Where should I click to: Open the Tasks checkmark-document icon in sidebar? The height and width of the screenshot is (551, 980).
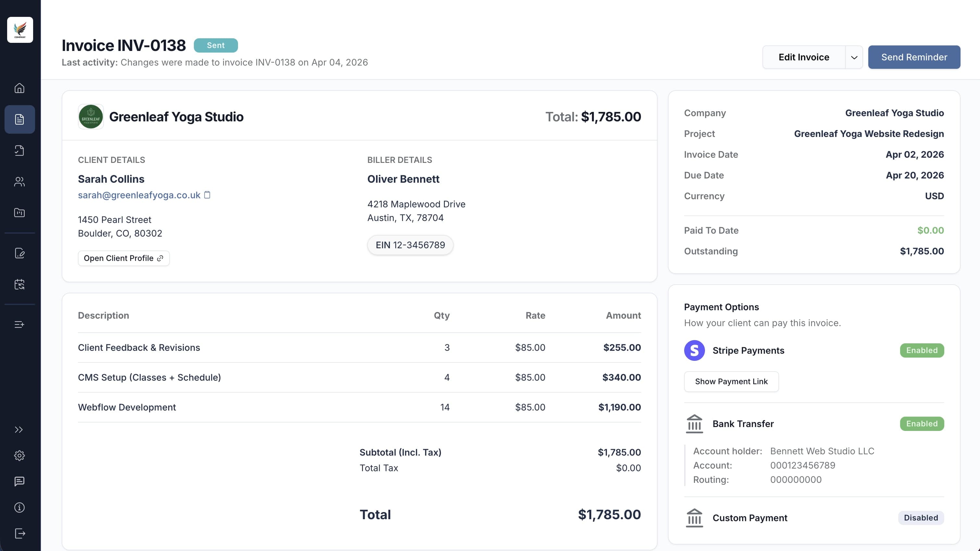(19, 150)
